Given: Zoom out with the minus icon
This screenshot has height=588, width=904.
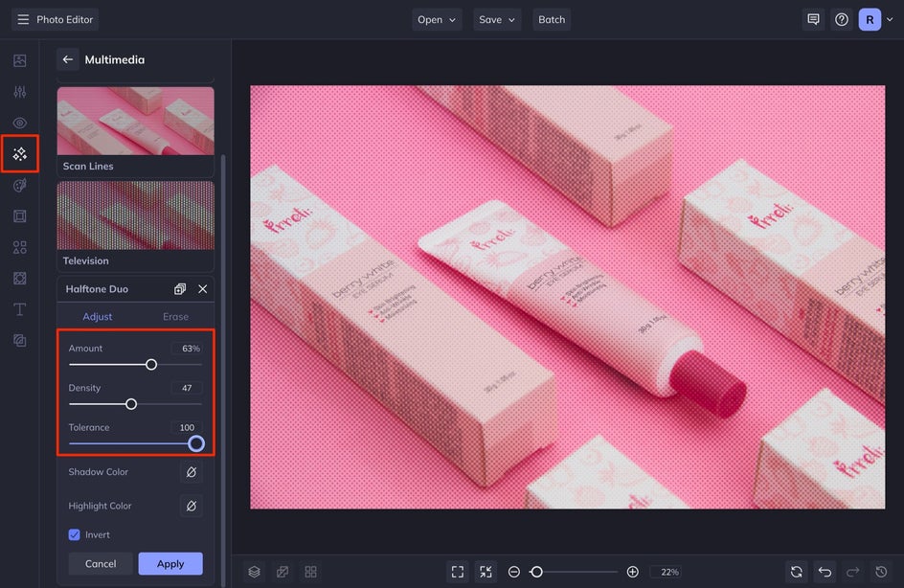Looking at the screenshot, I should pyautogui.click(x=513, y=572).
